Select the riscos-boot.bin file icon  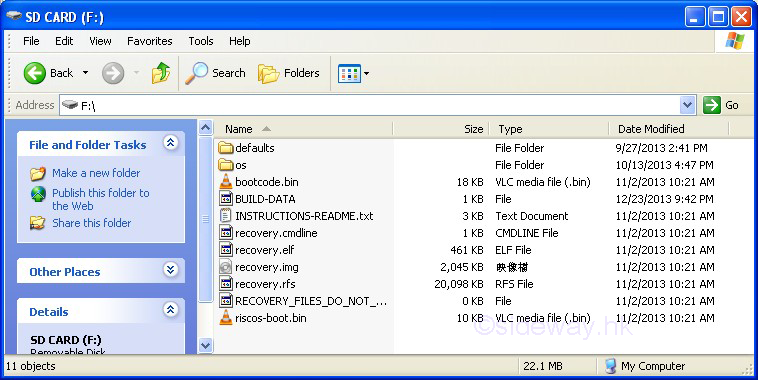tap(226, 318)
